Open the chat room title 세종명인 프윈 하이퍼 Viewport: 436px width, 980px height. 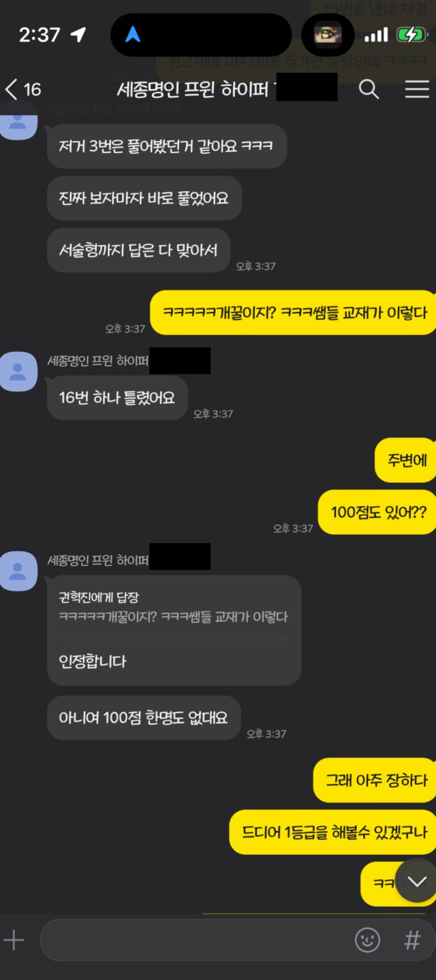pos(192,89)
